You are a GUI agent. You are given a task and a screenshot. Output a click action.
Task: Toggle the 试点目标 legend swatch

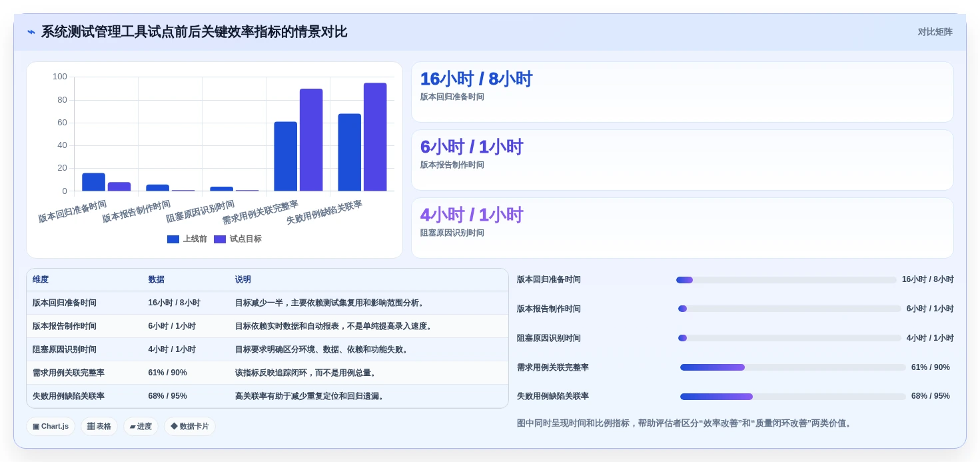220,239
